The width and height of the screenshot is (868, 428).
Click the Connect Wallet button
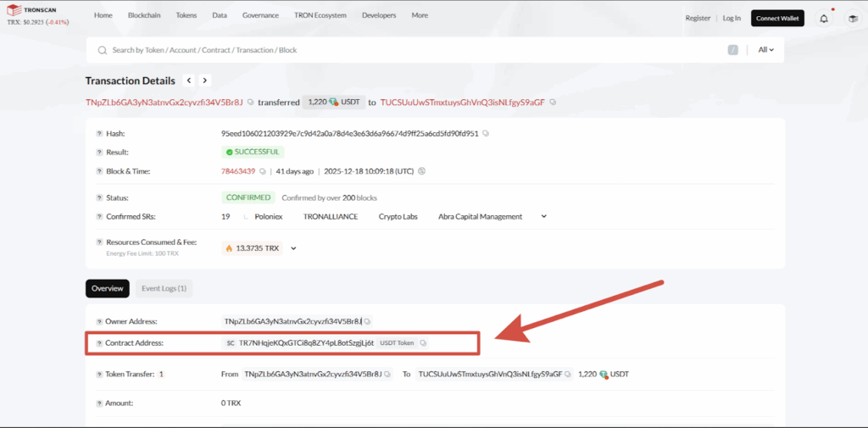(x=777, y=18)
